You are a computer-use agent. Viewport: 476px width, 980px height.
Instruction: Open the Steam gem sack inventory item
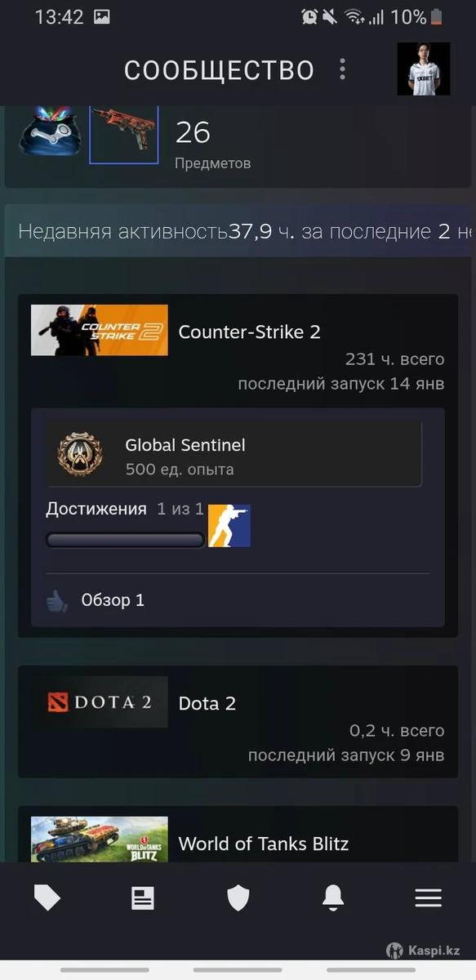pyautogui.click(x=50, y=134)
